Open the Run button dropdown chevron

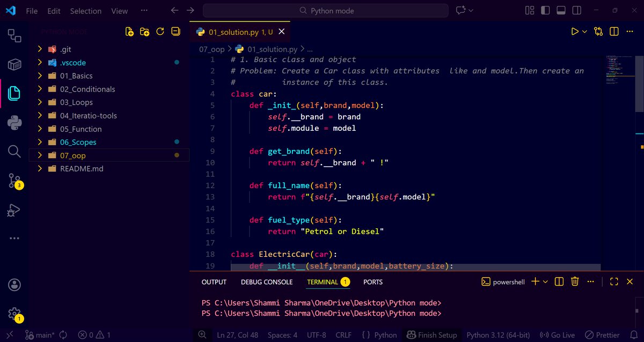584,31
